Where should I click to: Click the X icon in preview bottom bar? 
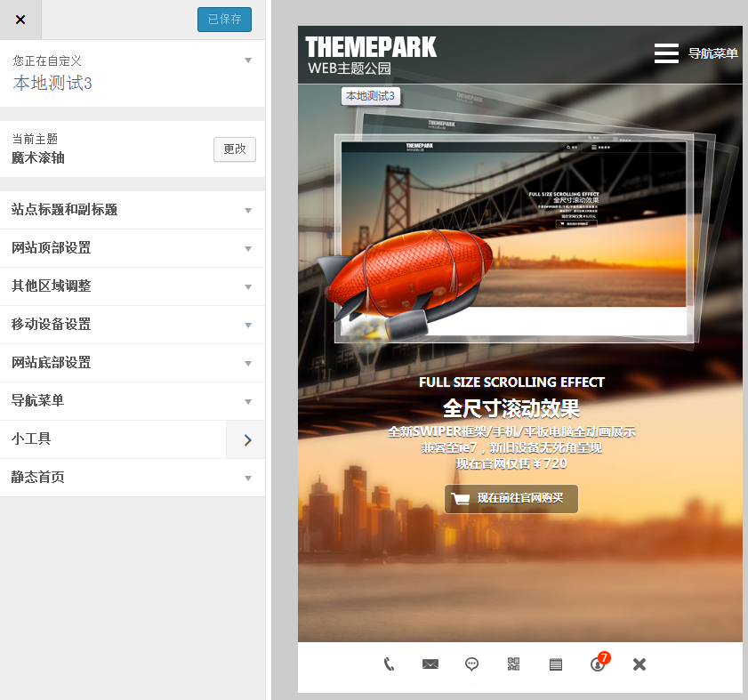(x=639, y=664)
